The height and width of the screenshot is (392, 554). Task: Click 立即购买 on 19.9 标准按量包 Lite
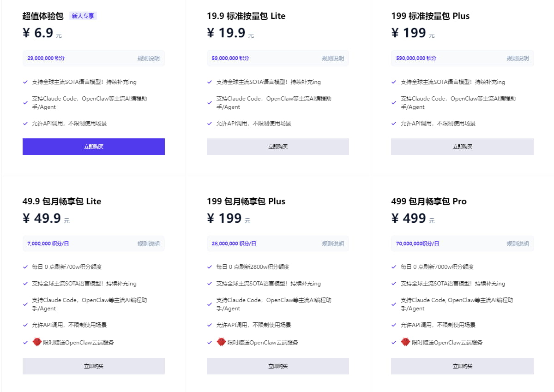point(277,146)
